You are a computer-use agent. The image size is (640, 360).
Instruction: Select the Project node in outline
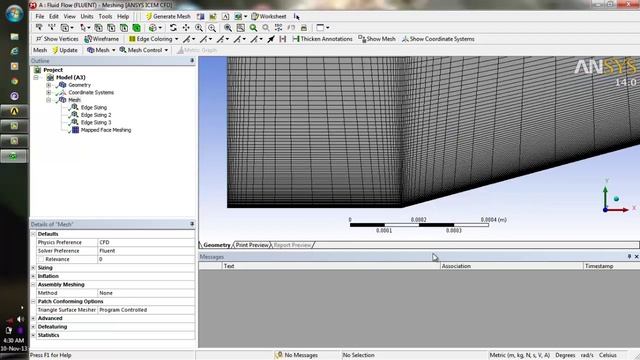53,70
